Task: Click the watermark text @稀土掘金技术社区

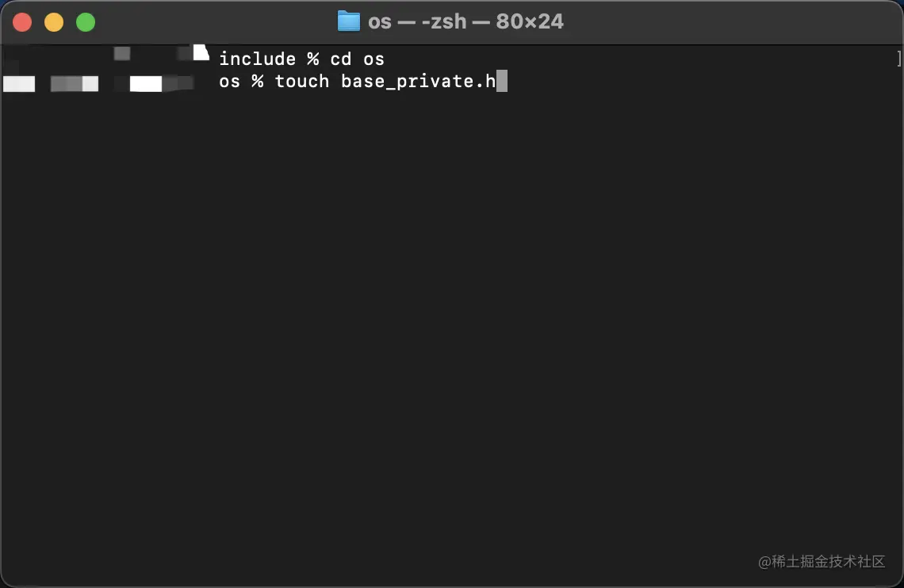Action: pyautogui.click(x=822, y=562)
